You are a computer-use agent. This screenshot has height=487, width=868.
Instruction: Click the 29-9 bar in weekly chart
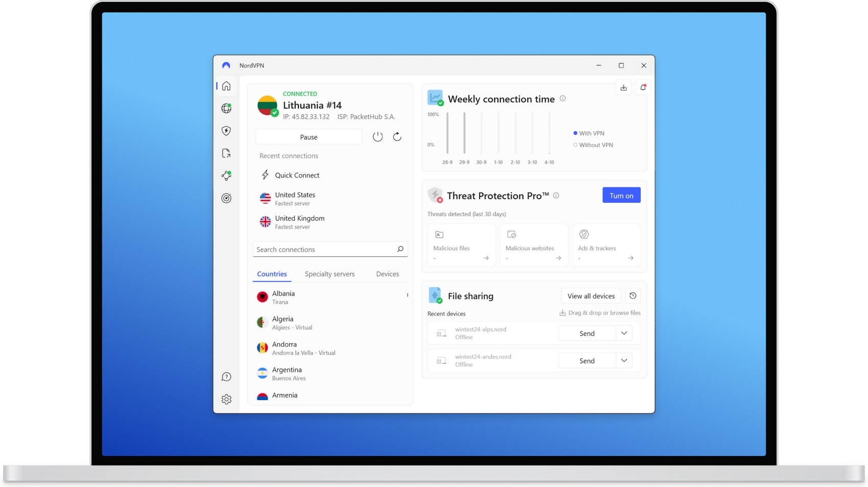pyautogui.click(x=464, y=133)
